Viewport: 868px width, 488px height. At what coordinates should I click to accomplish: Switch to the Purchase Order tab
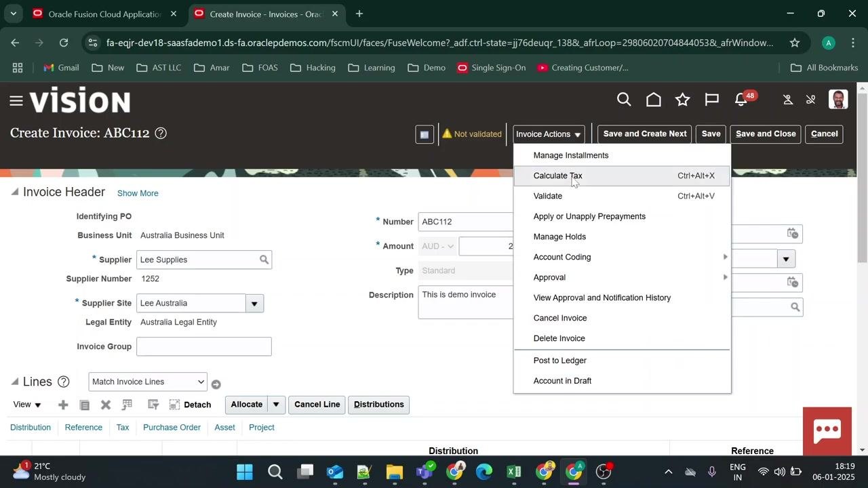(x=172, y=428)
